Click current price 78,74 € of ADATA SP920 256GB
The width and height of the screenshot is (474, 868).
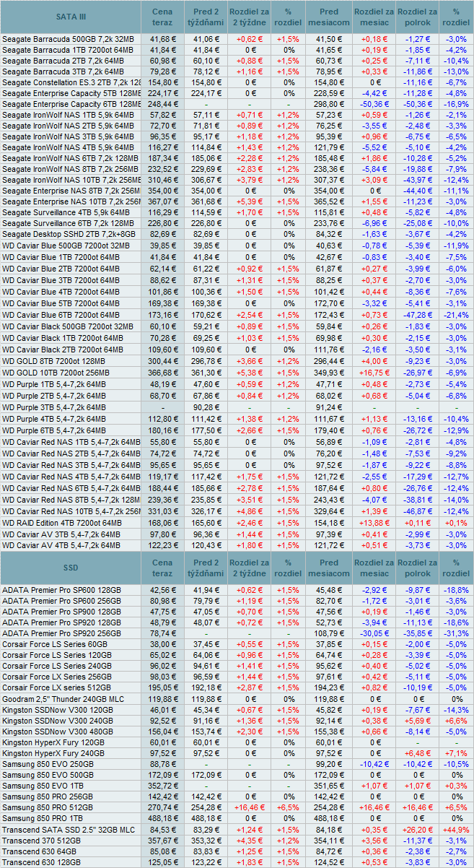click(162, 633)
